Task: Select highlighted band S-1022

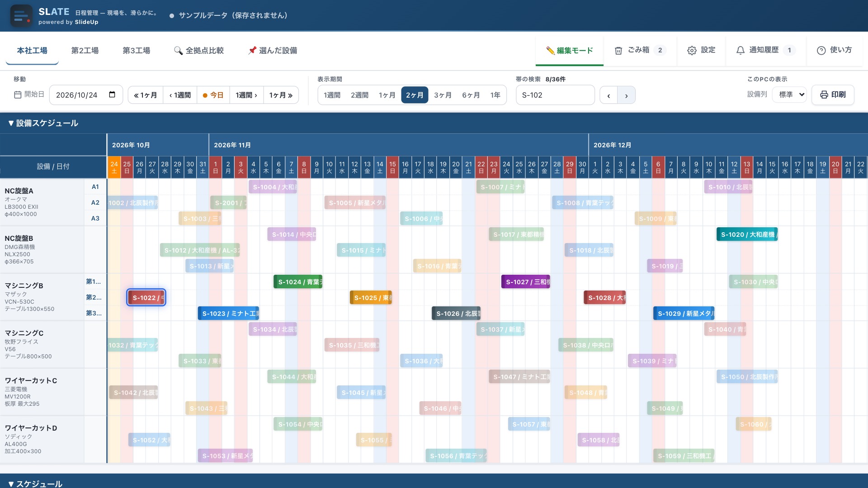Action: (x=146, y=298)
